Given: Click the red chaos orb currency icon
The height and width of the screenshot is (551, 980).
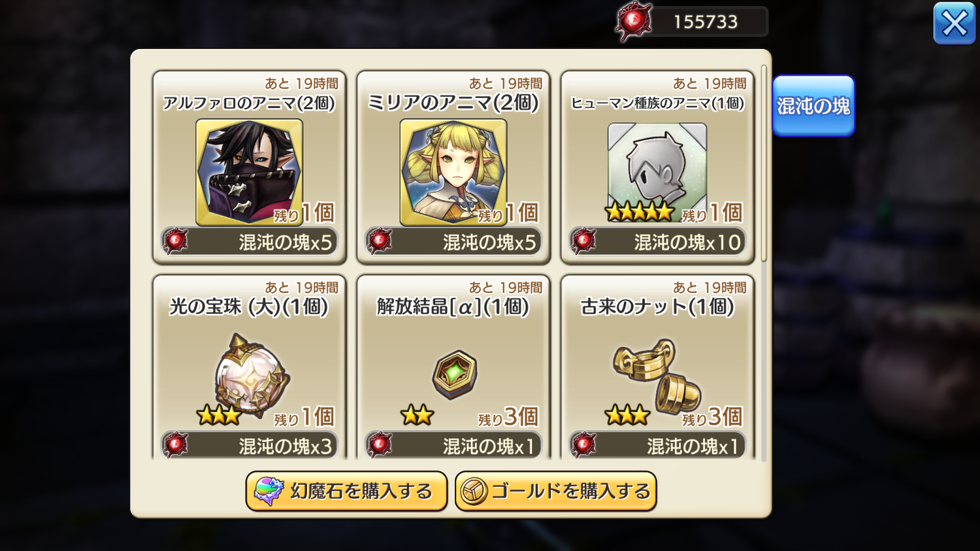Looking at the screenshot, I should point(633,22).
